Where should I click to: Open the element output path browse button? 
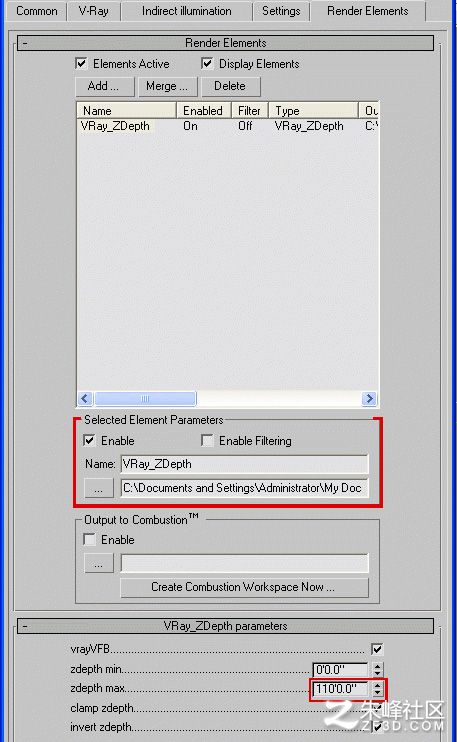point(98,488)
